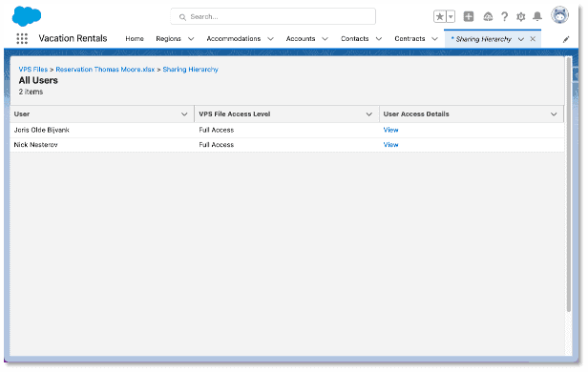588x372 pixels.
Task: Expand the Regions tab chevron
Action: point(191,38)
